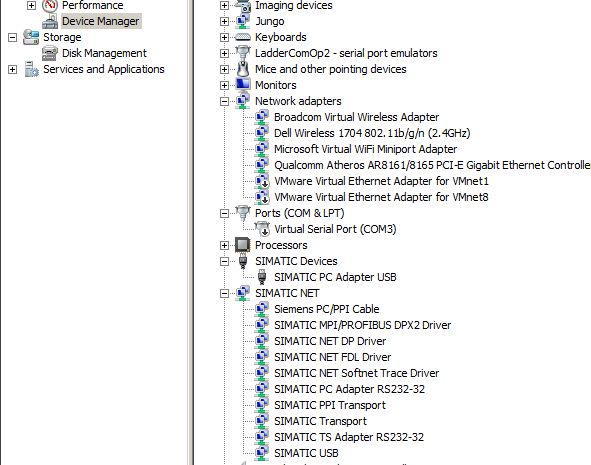Click the LadderComOp2 serial port icon

point(243,53)
